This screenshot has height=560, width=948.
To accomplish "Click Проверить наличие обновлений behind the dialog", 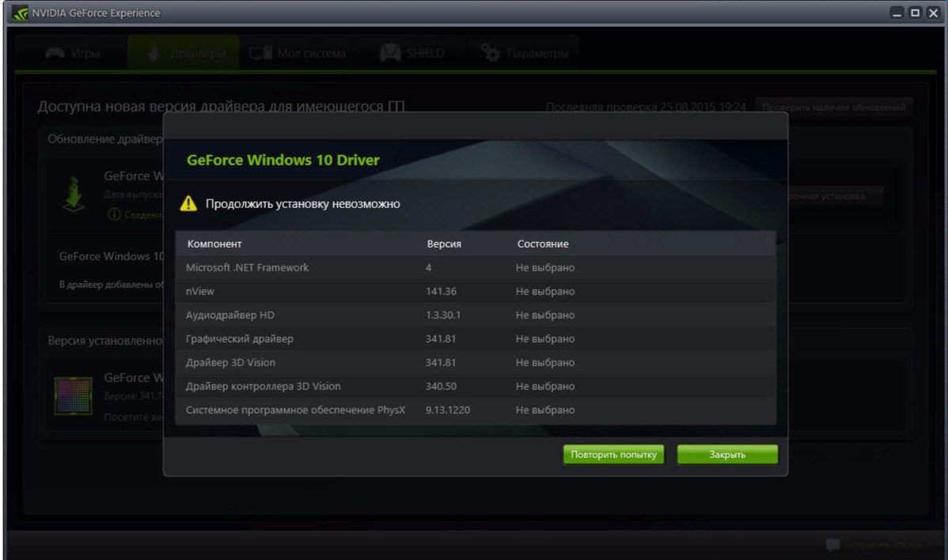I will 834,108.
